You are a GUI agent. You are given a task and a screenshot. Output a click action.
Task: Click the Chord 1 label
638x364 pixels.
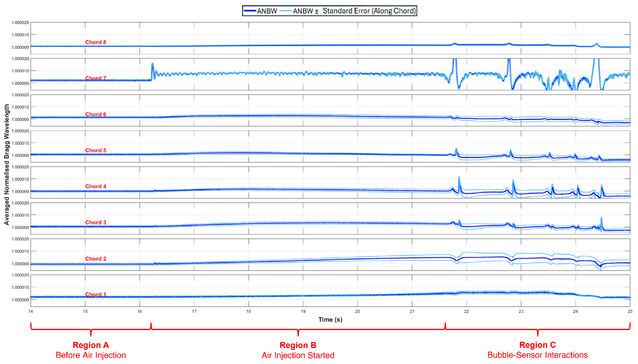pyautogui.click(x=96, y=294)
